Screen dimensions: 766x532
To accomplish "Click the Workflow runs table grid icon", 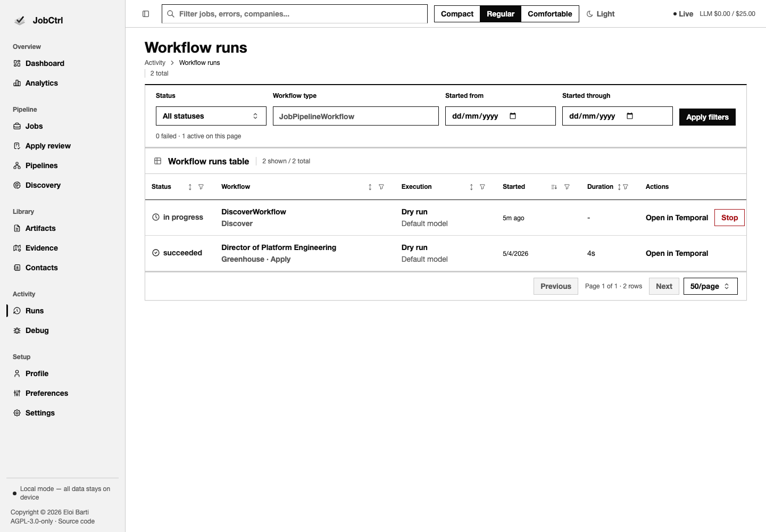I will 158,161.
